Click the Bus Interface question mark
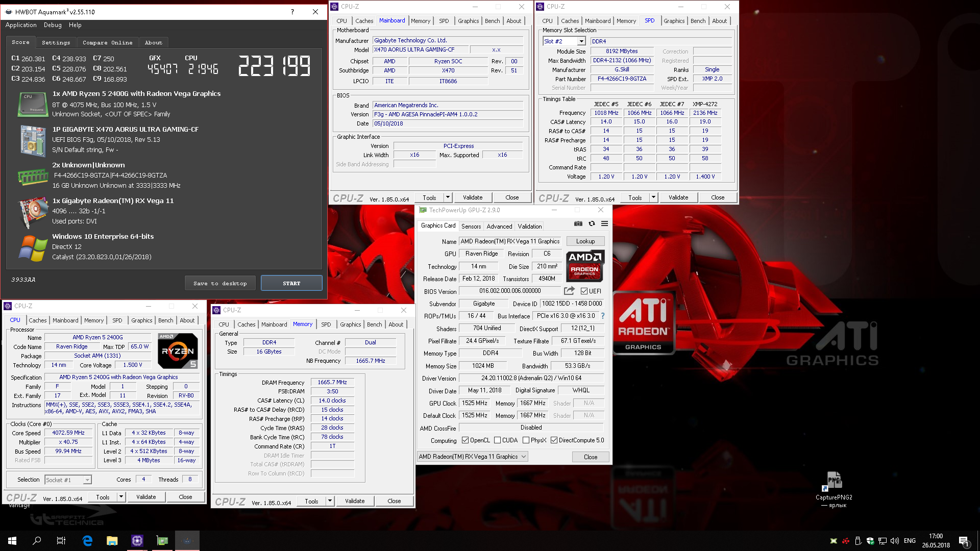The width and height of the screenshot is (980, 551). pos(603,316)
